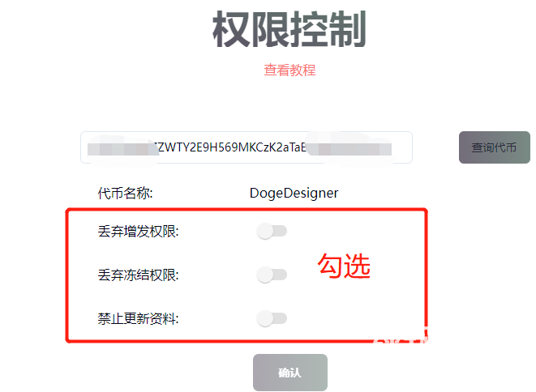Screen dimensions: 536x392
Task: Select the DogeDesigner token name value
Action: click(294, 194)
